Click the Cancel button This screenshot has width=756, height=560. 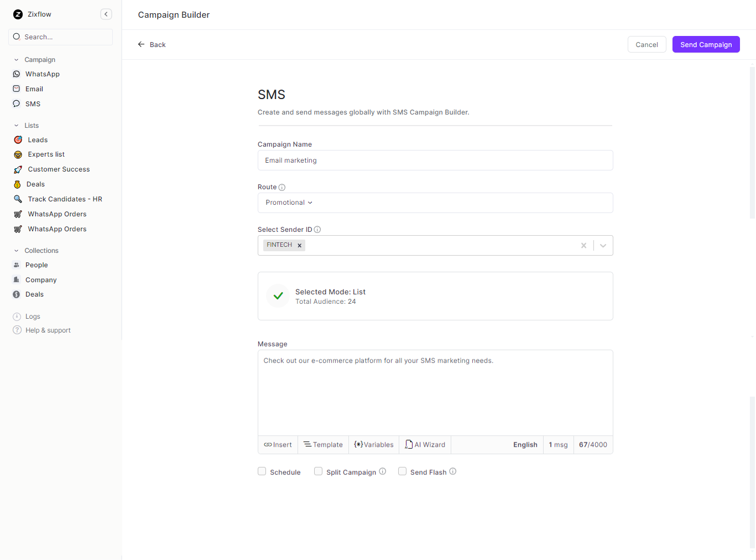pyautogui.click(x=647, y=44)
